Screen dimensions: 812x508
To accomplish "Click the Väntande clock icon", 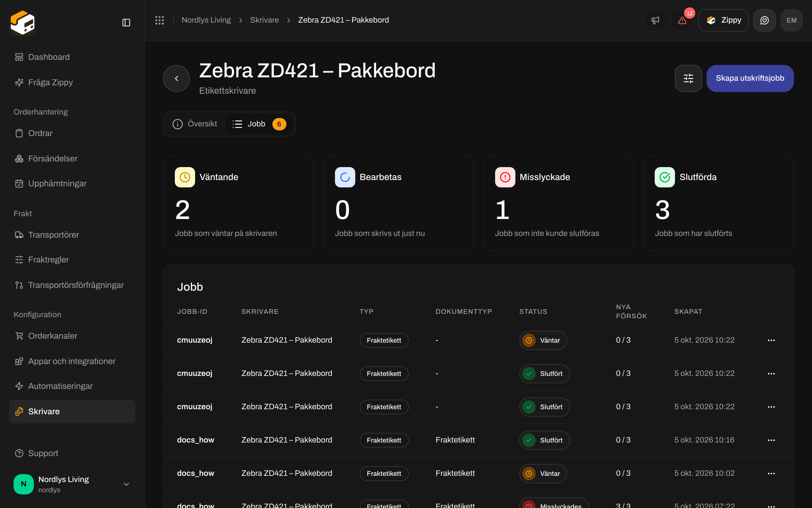I will coord(185,177).
